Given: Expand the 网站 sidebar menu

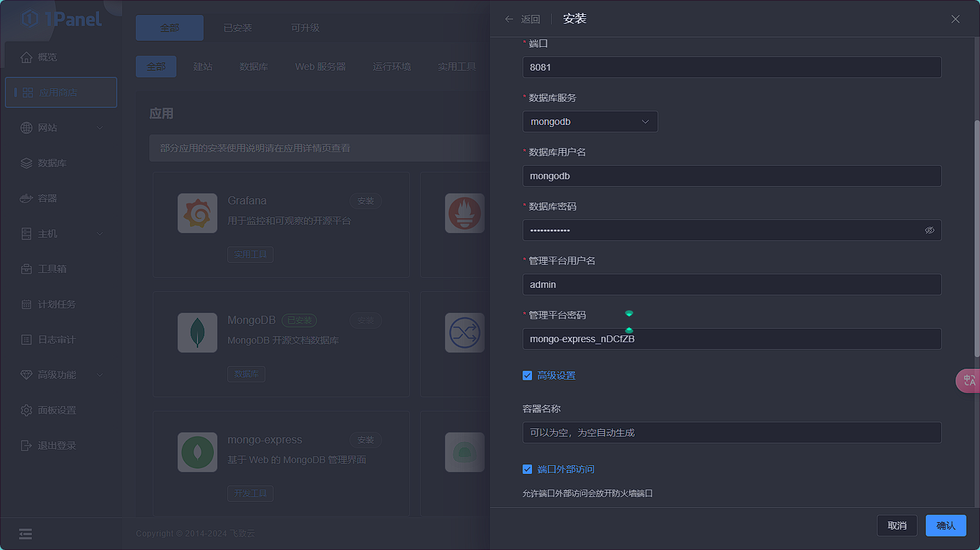Looking at the screenshot, I should click(61, 128).
